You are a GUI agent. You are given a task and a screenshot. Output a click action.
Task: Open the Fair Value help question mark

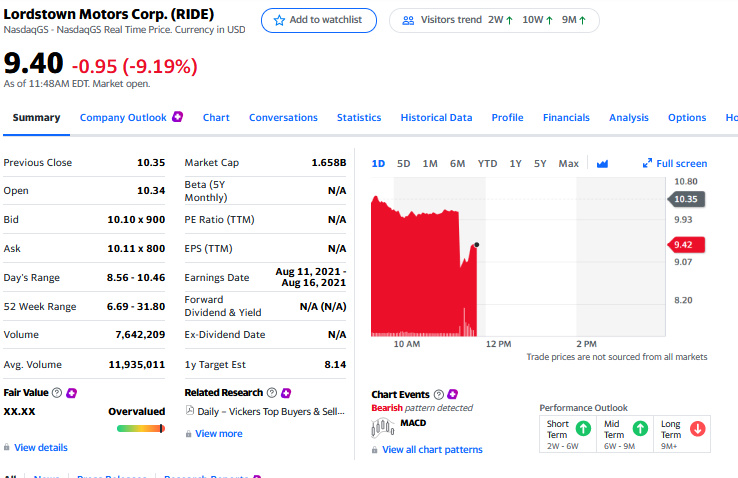57,392
